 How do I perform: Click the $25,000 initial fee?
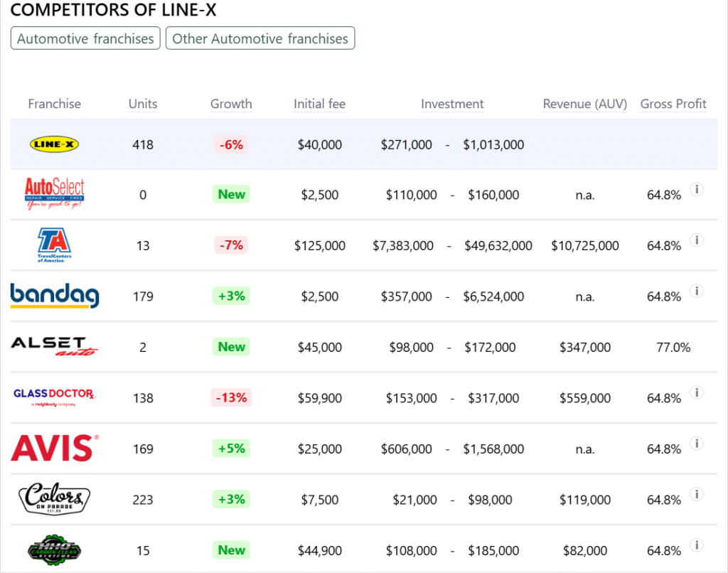(319, 449)
